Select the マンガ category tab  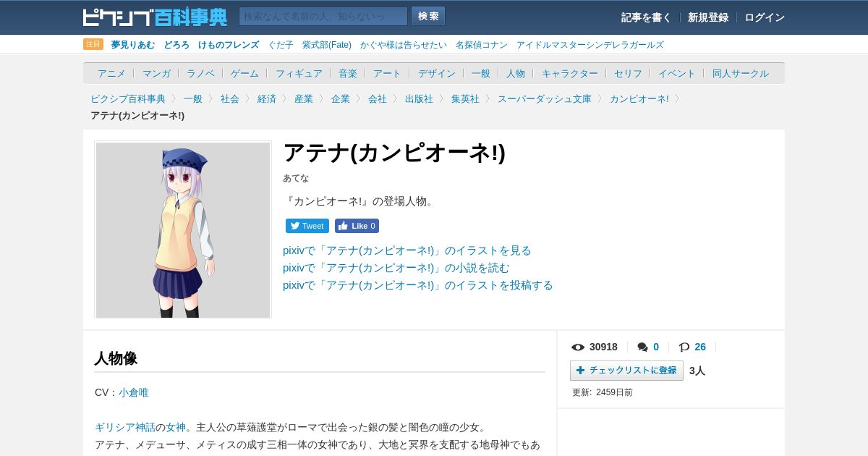pos(156,73)
